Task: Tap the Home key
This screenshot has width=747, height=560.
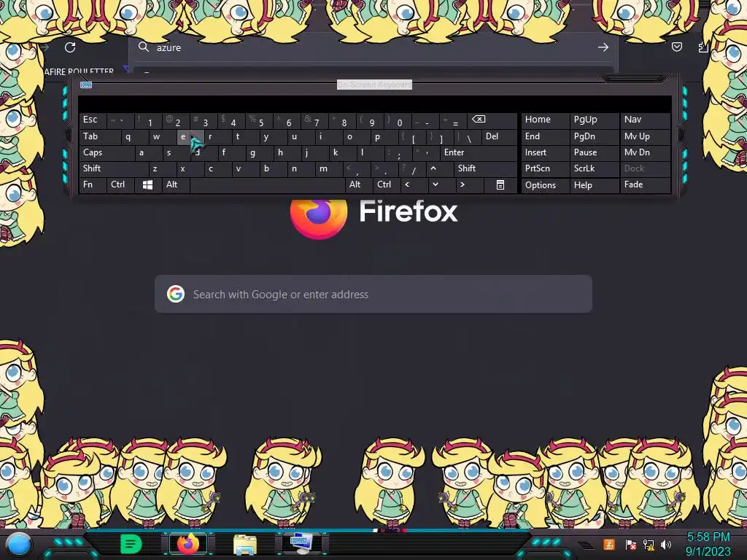Action: [545, 120]
